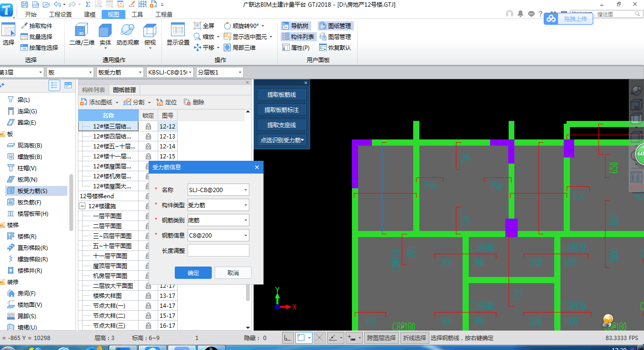Switch to the 构件列表 panel tab
The image size is (644, 350).
pyautogui.click(x=94, y=90)
